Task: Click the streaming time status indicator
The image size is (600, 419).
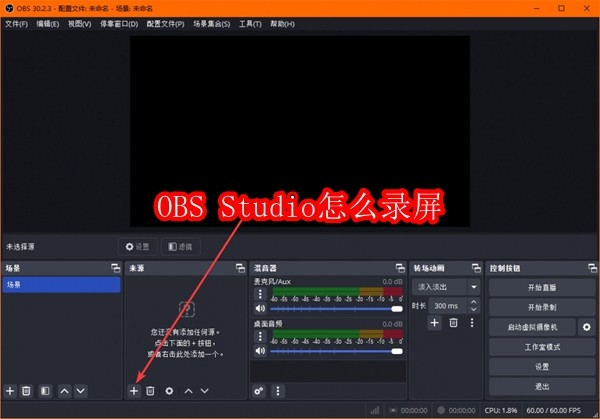Action: pos(408,410)
